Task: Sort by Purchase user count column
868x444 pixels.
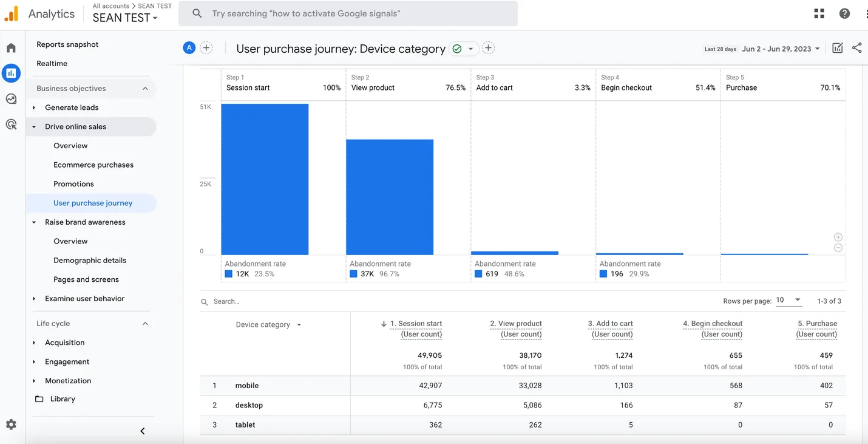Action: coord(816,329)
